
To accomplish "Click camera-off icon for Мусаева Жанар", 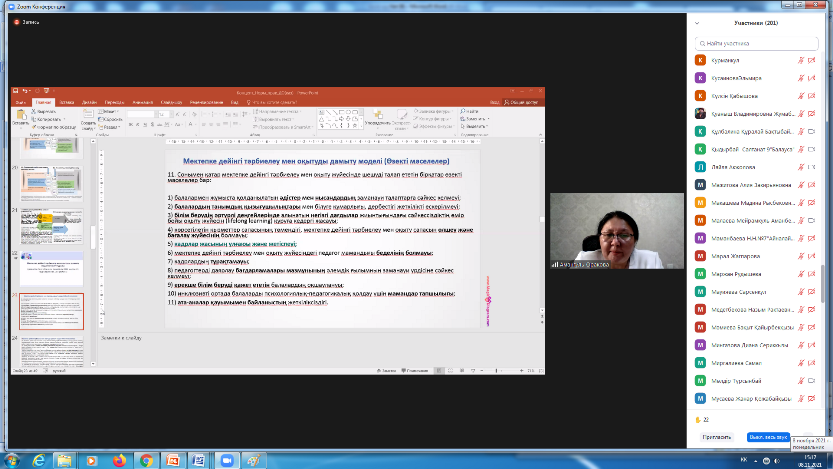I will pyautogui.click(x=812, y=398).
